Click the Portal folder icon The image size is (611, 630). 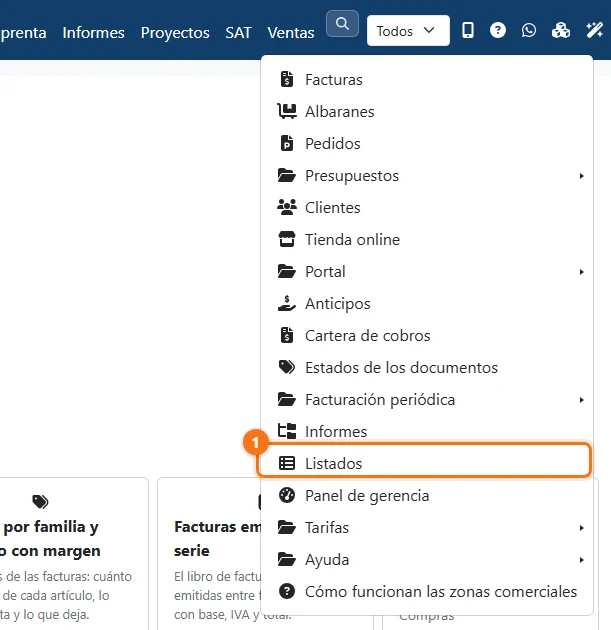pos(287,271)
